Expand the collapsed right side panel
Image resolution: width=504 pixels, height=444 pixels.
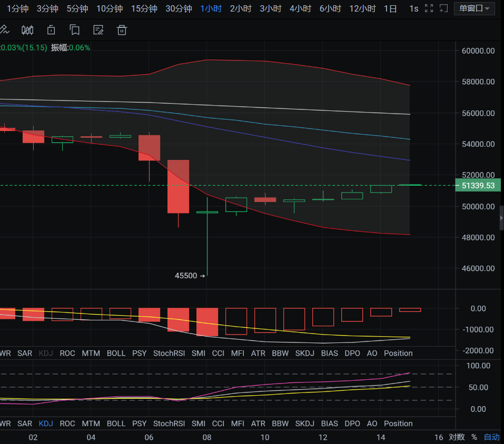pyautogui.click(x=501, y=218)
